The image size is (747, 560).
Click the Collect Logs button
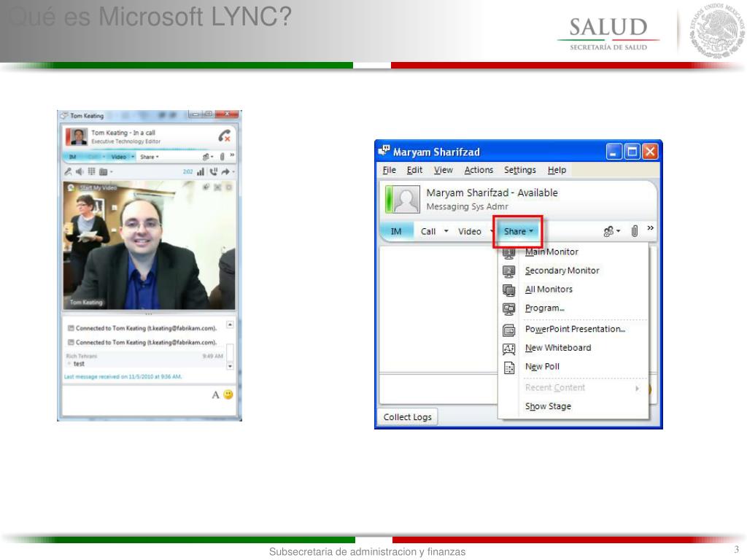pyautogui.click(x=407, y=417)
